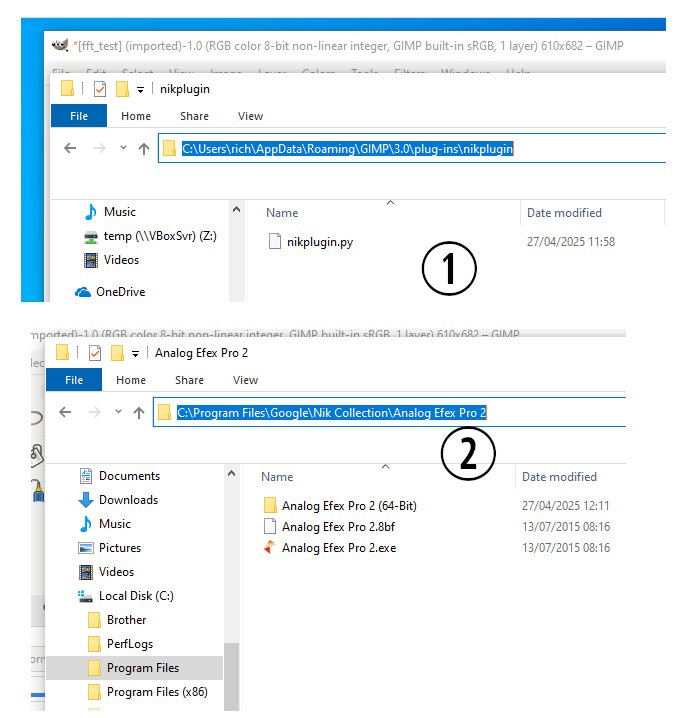Customize Quick Access Toolbar in Analog Efex window
Image resolution: width=678 pixels, height=718 pixels.
(x=136, y=354)
